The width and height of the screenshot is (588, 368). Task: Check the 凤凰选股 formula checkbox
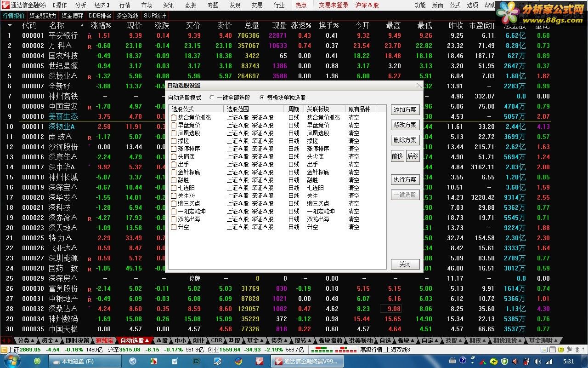tap(174, 133)
